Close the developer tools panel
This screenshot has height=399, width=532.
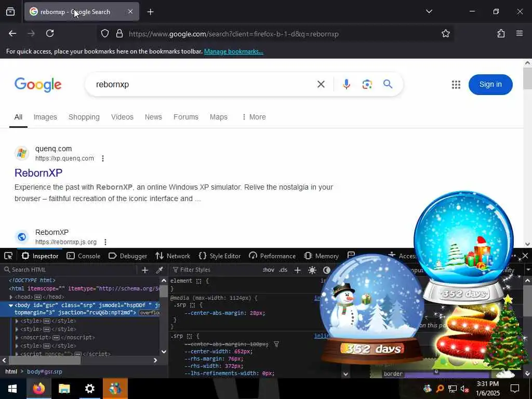tap(525, 256)
